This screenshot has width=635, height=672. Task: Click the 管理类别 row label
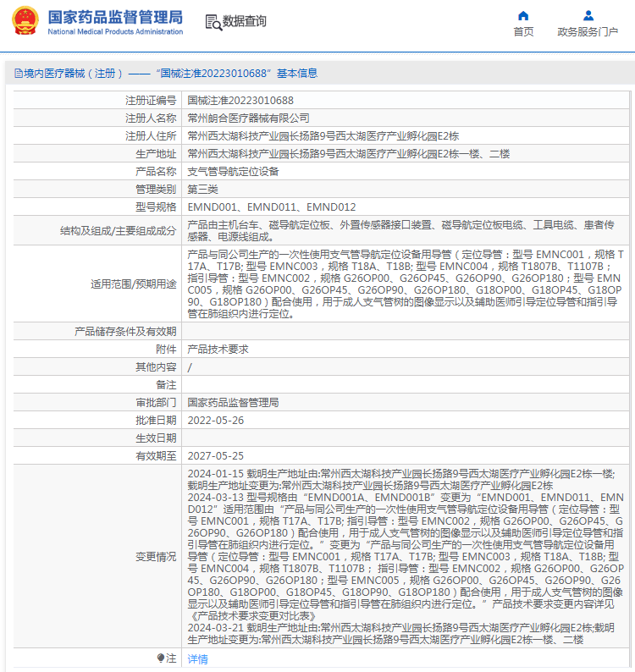click(x=156, y=190)
